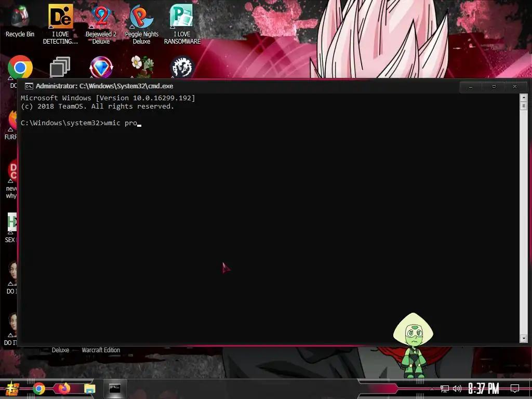Open the I LOVE DETECTING desktop shortcut
The width and height of the screenshot is (532, 399).
point(60,24)
